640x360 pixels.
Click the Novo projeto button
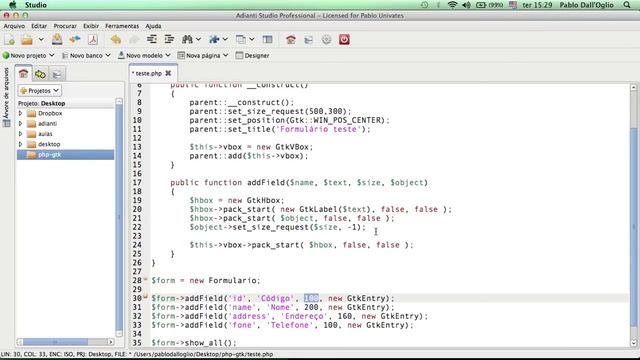[24, 56]
